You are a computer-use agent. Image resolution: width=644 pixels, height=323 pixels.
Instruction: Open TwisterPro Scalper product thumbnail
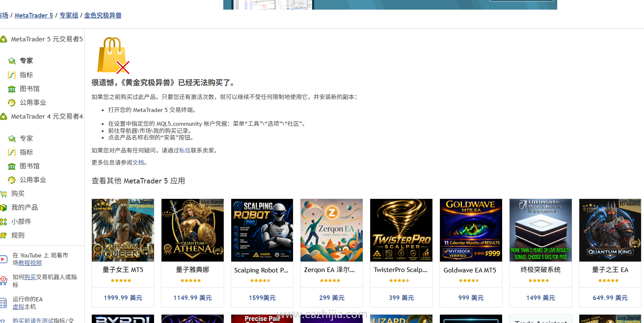coord(402,230)
